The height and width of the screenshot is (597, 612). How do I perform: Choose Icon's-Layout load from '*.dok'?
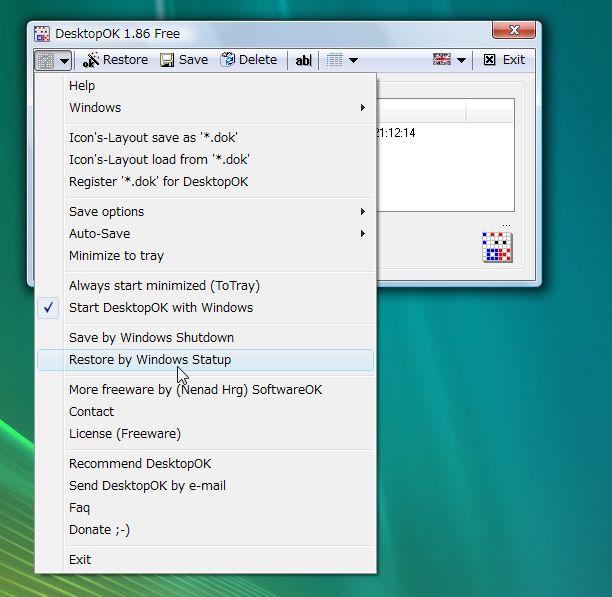205,160
